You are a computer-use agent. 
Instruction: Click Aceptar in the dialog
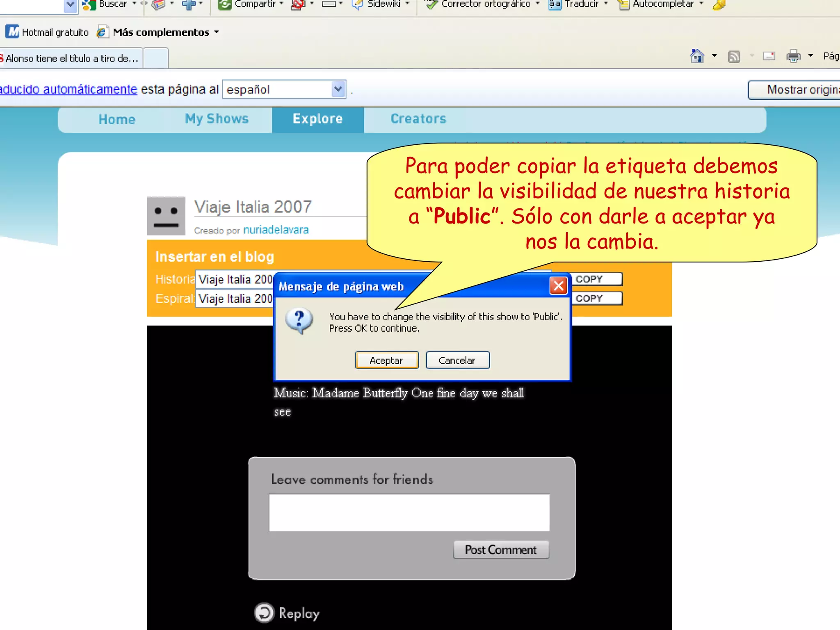click(387, 360)
